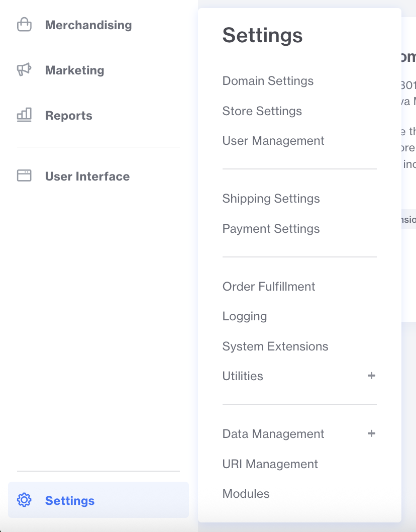Click the Settings gear icon
The width and height of the screenshot is (416, 532).
point(25,500)
